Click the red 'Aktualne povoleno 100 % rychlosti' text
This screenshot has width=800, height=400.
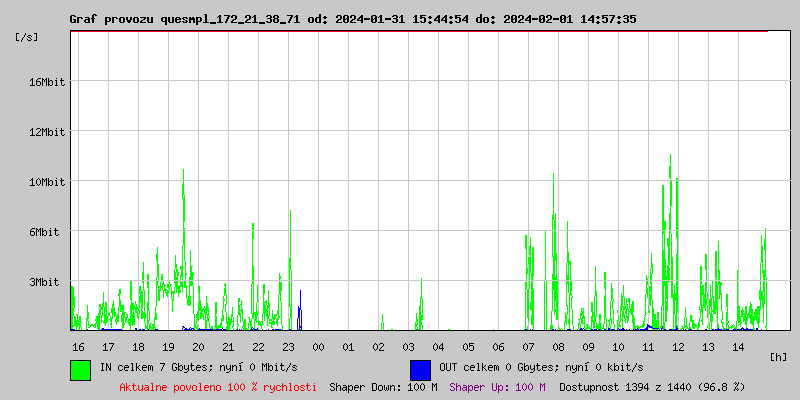tap(218, 387)
